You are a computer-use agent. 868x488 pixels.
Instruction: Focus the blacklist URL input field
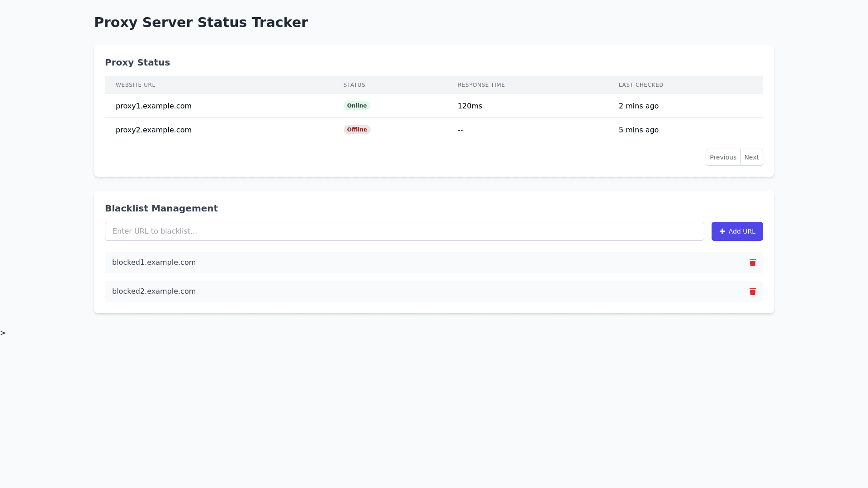(404, 231)
